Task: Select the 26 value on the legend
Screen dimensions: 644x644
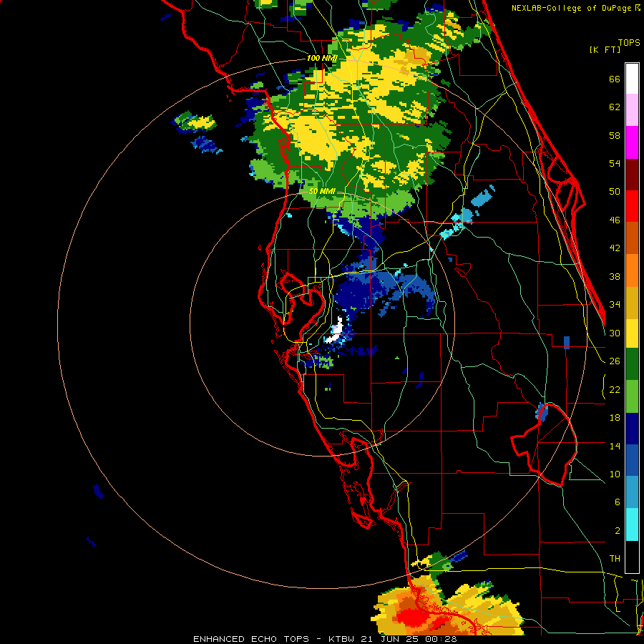Action: click(x=615, y=361)
